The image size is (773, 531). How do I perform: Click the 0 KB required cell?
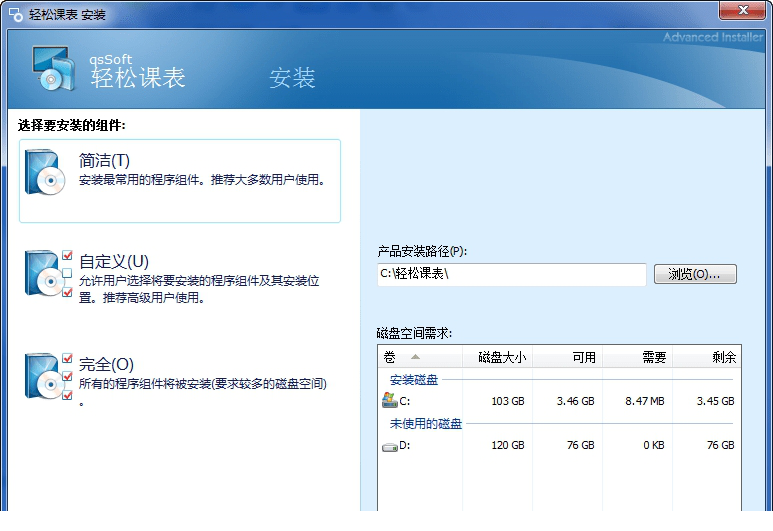click(654, 445)
